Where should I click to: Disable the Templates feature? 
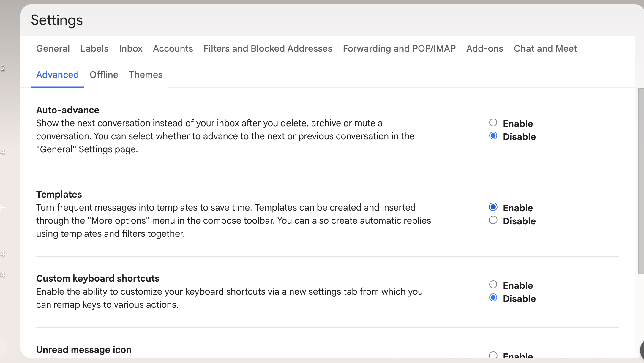click(493, 220)
